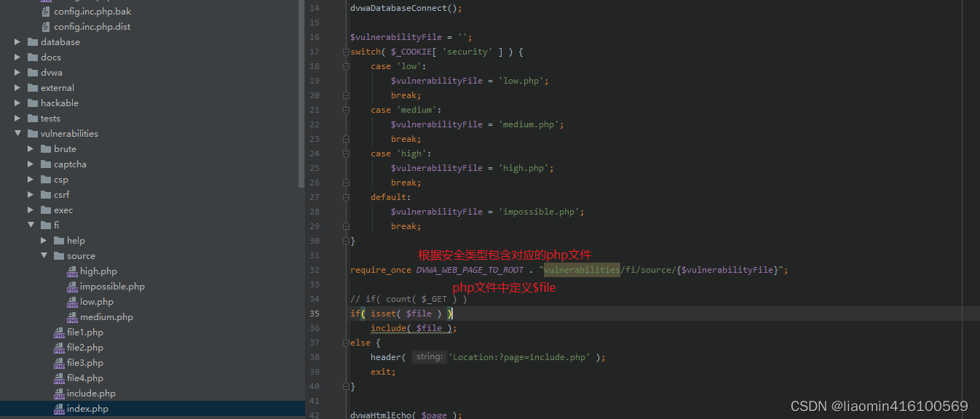Expand the csp folder arrow

pyautogui.click(x=31, y=180)
